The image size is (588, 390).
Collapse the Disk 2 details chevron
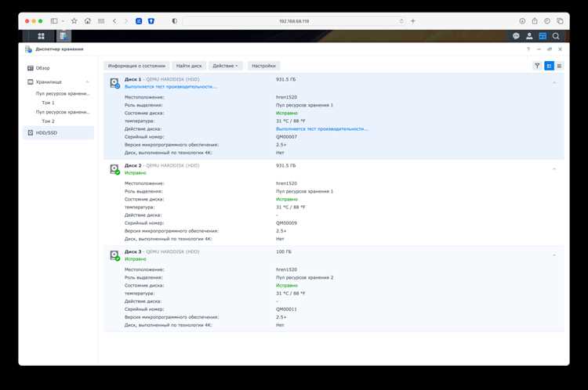click(554, 168)
